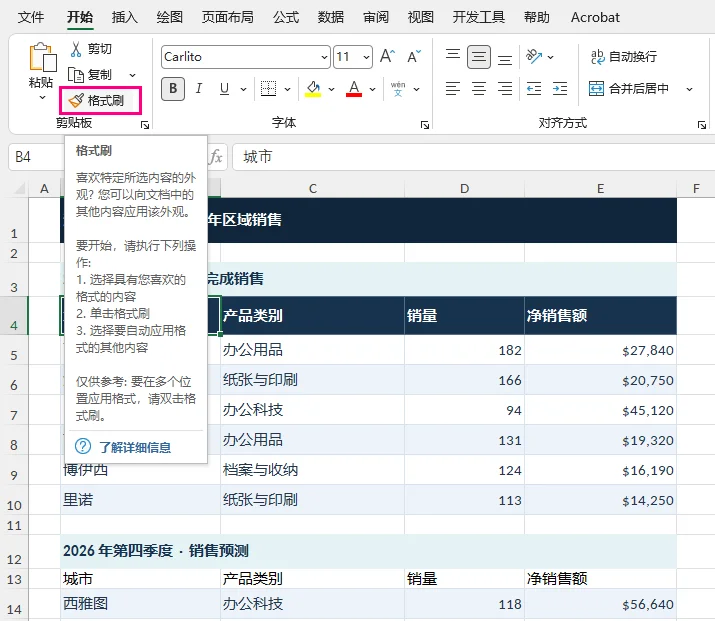Switch to the 视图 (View) tab
The height and width of the screenshot is (621, 715).
click(x=420, y=17)
